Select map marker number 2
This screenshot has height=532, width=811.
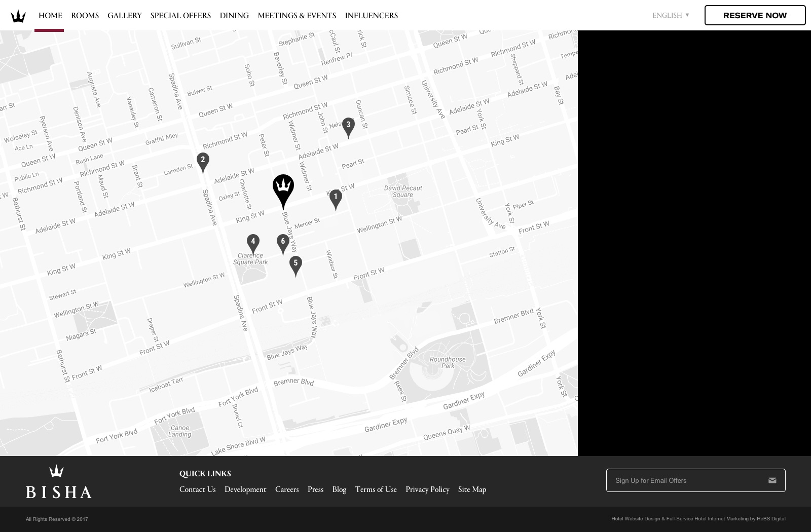[x=203, y=161]
